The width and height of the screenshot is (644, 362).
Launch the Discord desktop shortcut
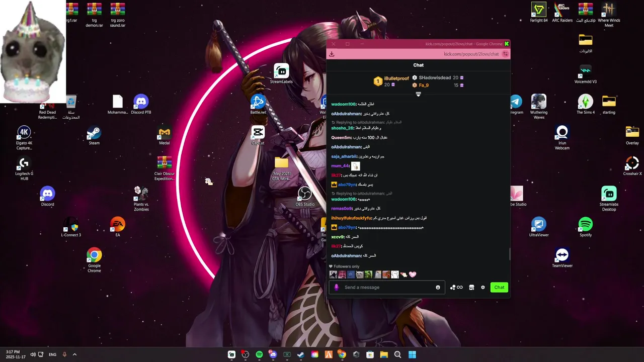pyautogui.click(x=47, y=197)
